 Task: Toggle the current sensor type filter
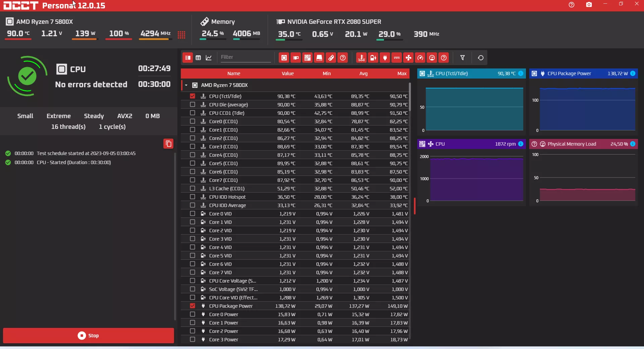point(397,58)
